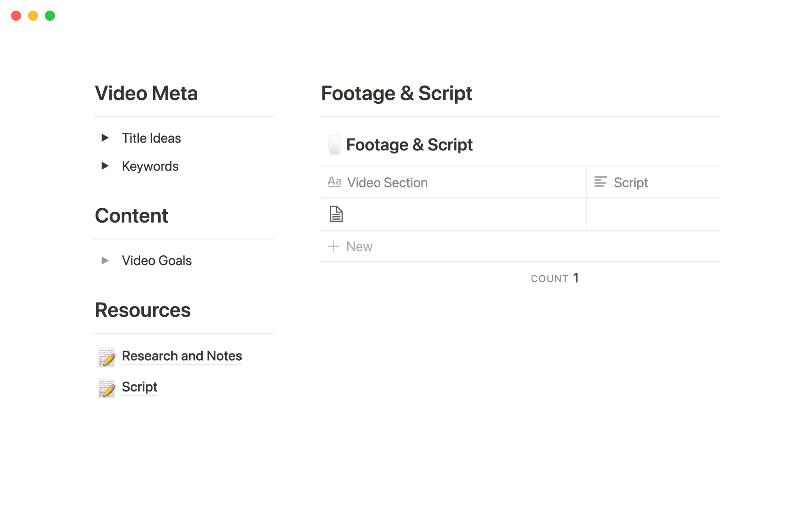Add a new row with New button

(x=359, y=246)
